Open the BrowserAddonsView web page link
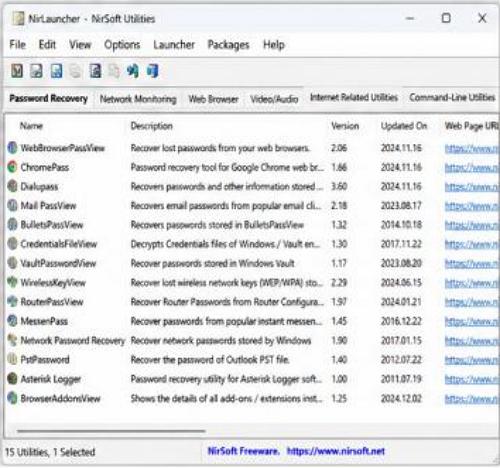This screenshot has height=468, width=500. pos(471,398)
